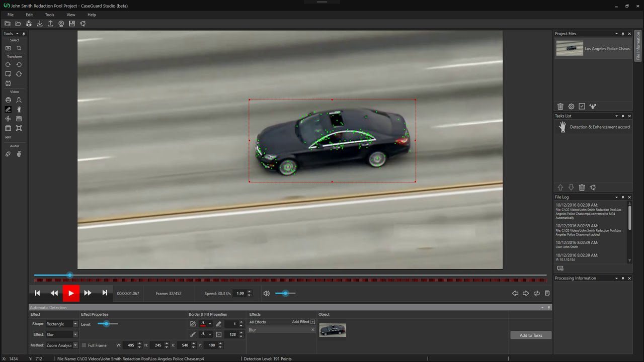This screenshot has height=362, width=644.
Task: Select the crop tool in the Select section
Action: [18, 48]
